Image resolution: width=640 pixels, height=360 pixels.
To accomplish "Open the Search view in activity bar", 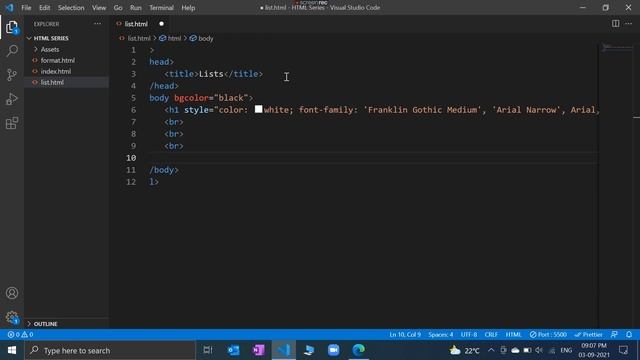I will [x=12, y=51].
